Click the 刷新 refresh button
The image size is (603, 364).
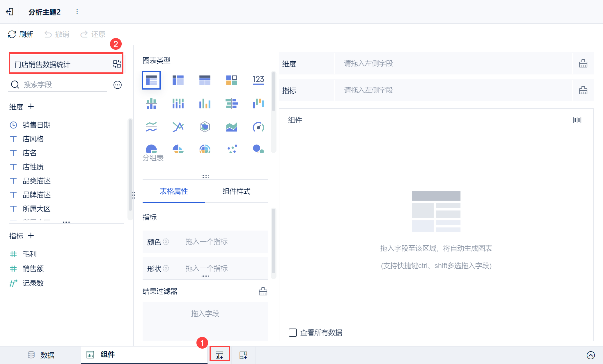coord(20,34)
